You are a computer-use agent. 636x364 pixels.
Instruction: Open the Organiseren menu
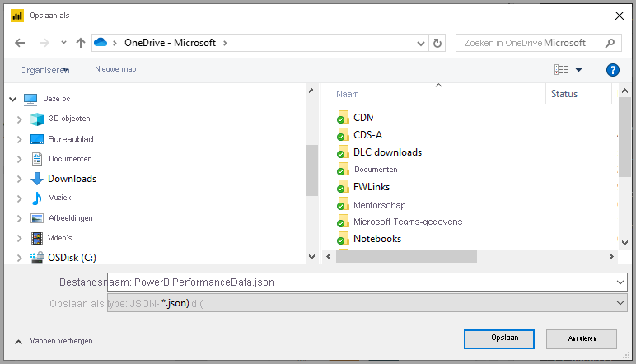pos(44,70)
